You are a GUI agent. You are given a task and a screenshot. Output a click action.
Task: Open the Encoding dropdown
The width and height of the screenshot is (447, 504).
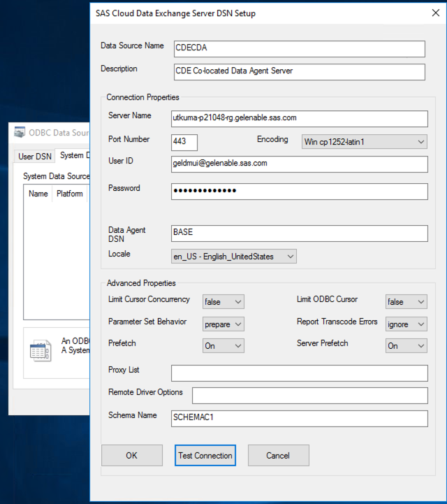click(364, 142)
